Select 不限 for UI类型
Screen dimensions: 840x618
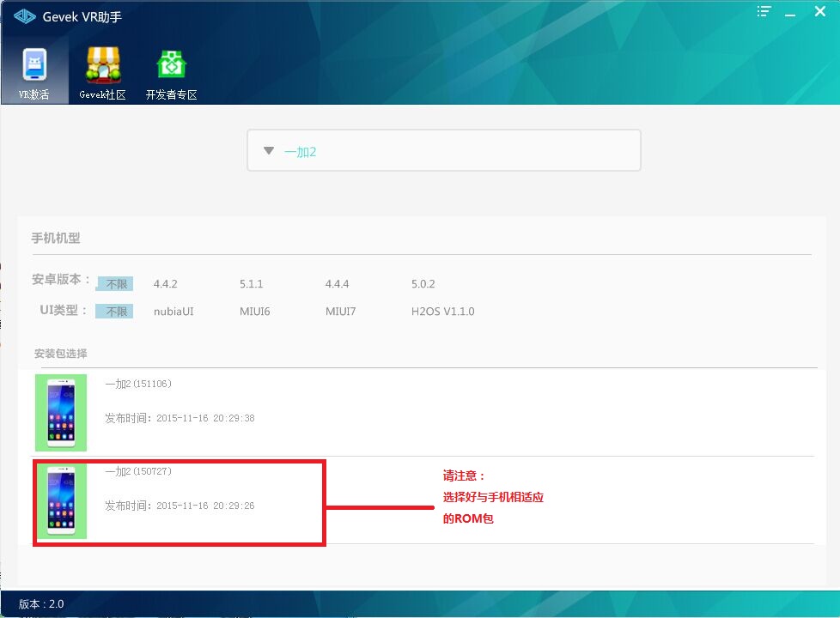tap(114, 311)
